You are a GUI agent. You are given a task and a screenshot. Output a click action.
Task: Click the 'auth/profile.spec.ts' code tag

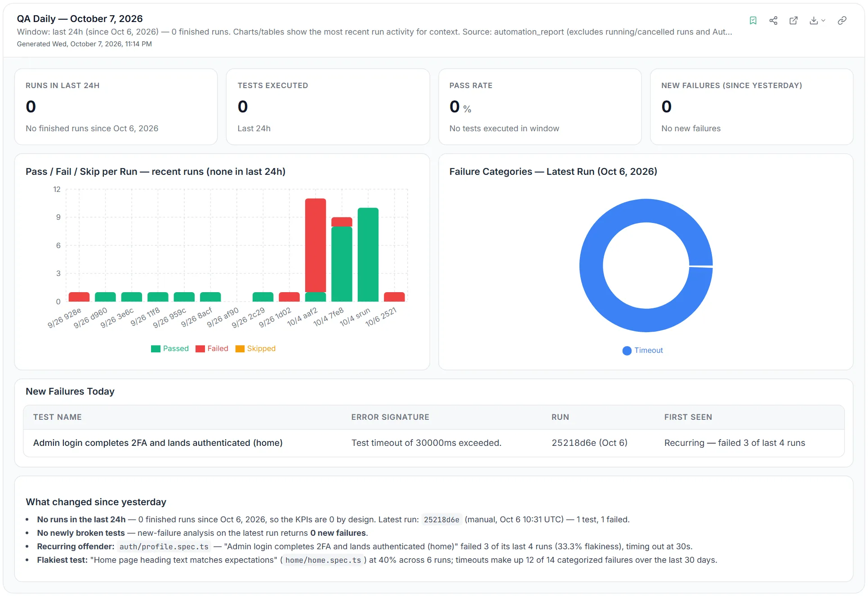pos(164,547)
